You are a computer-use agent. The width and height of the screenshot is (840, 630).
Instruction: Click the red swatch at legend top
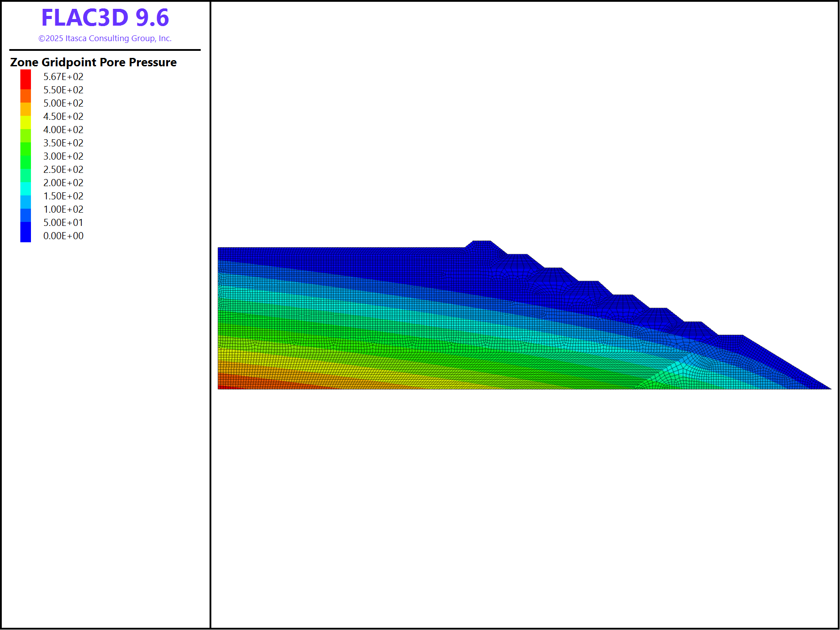click(x=26, y=79)
